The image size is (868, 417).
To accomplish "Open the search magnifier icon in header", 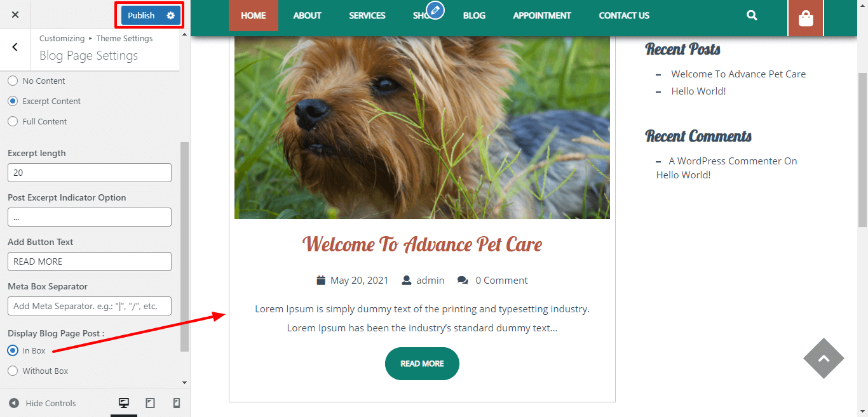I will click(x=752, y=15).
